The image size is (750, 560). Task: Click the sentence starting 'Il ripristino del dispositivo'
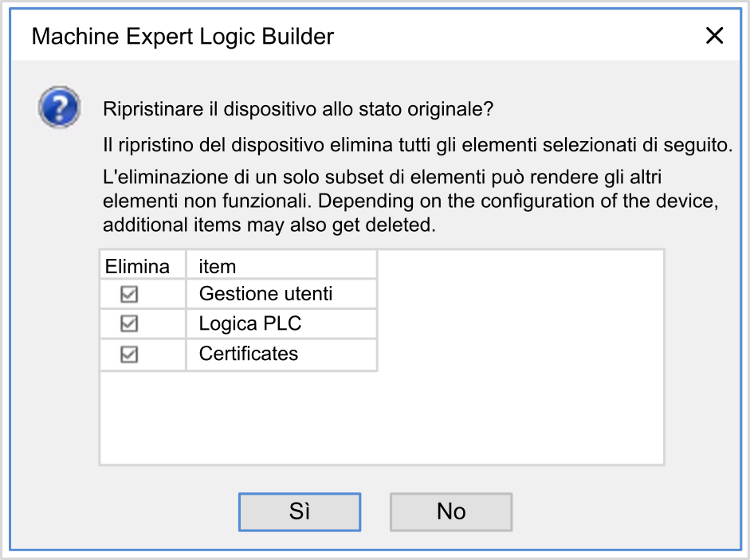tap(418, 146)
